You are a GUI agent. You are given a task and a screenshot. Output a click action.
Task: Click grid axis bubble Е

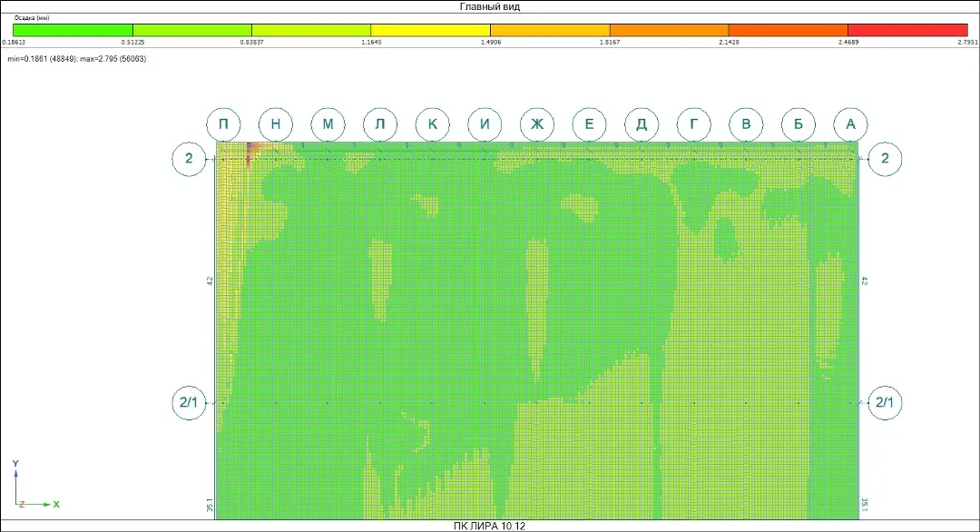click(x=589, y=123)
